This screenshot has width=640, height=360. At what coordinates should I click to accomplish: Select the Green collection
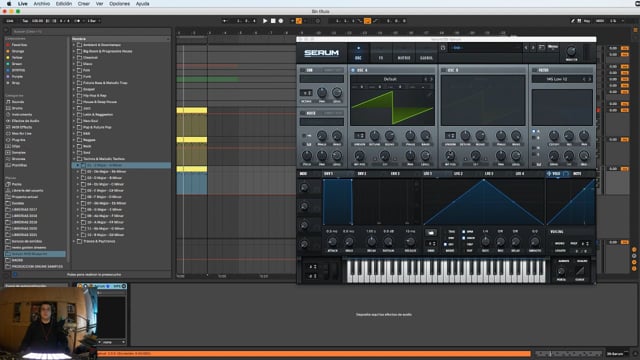point(17,64)
